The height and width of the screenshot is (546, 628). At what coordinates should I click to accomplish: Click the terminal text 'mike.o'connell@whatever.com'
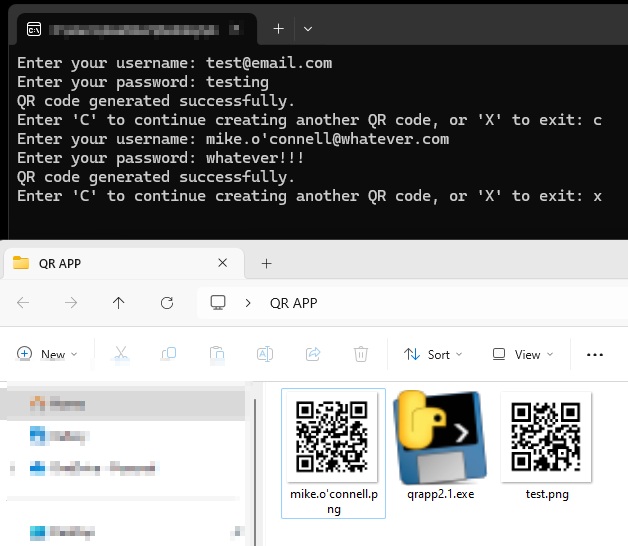327,139
